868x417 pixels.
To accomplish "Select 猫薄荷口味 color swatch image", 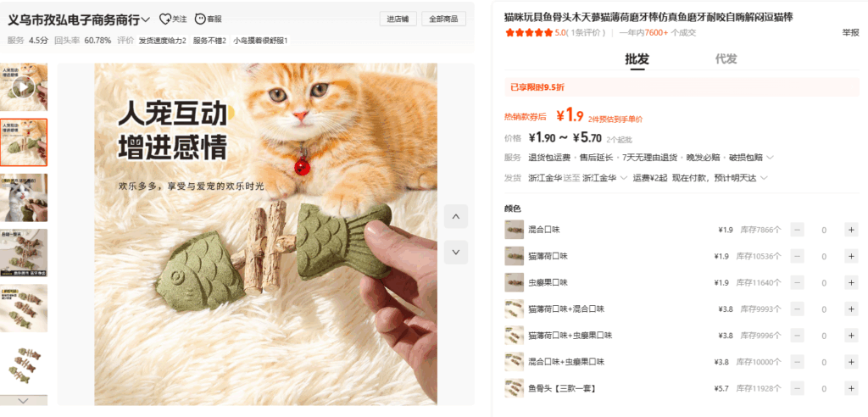I will tap(515, 257).
